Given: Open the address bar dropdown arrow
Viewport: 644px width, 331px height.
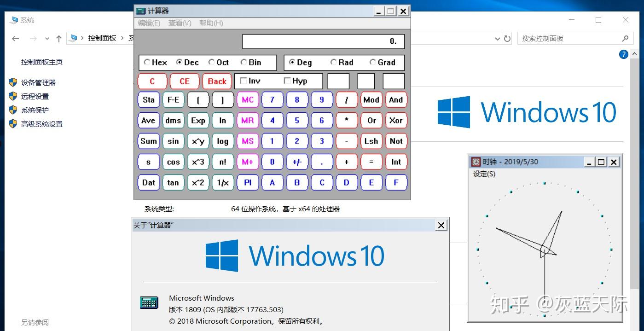Looking at the screenshot, I should coord(496,39).
